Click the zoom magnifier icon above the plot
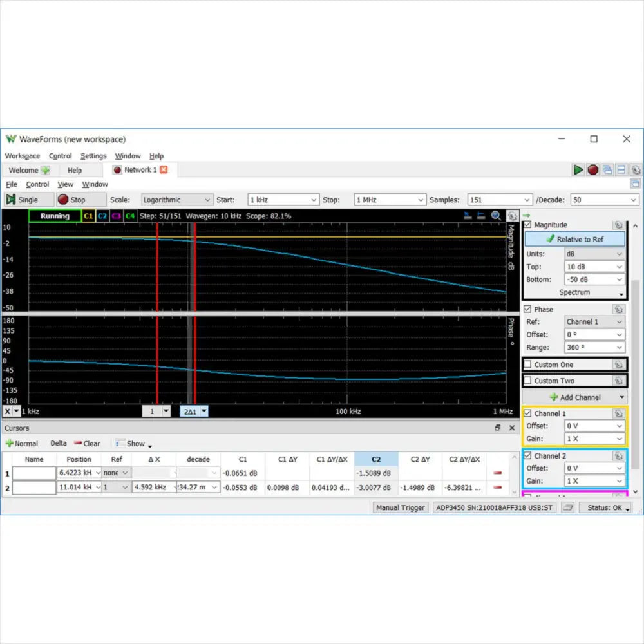This screenshot has height=644, width=644. tap(497, 216)
